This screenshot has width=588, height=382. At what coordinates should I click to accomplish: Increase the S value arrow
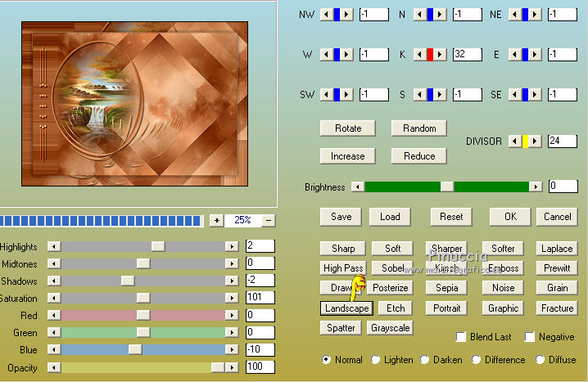click(440, 95)
